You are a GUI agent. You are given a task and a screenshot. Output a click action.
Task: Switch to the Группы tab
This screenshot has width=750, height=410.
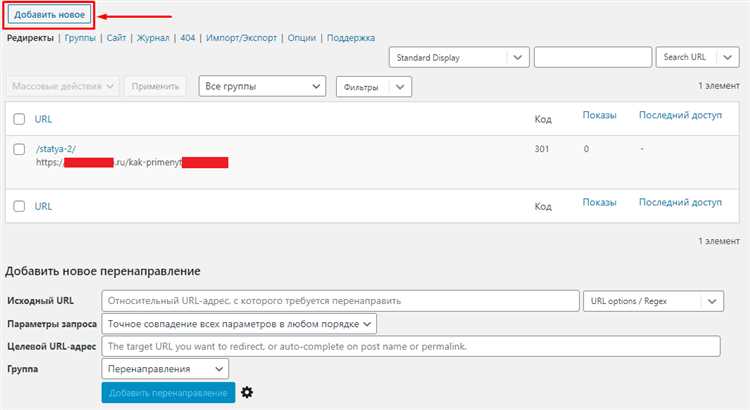80,38
